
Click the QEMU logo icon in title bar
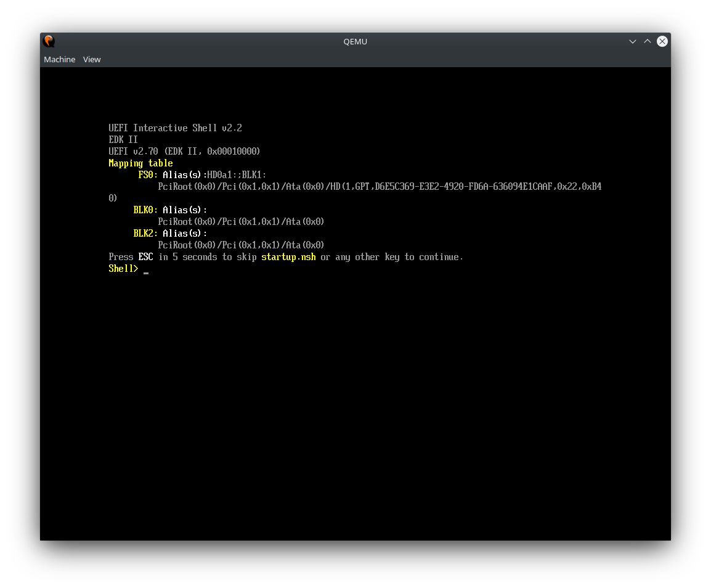pyautogui.click(x=49, y=41)
